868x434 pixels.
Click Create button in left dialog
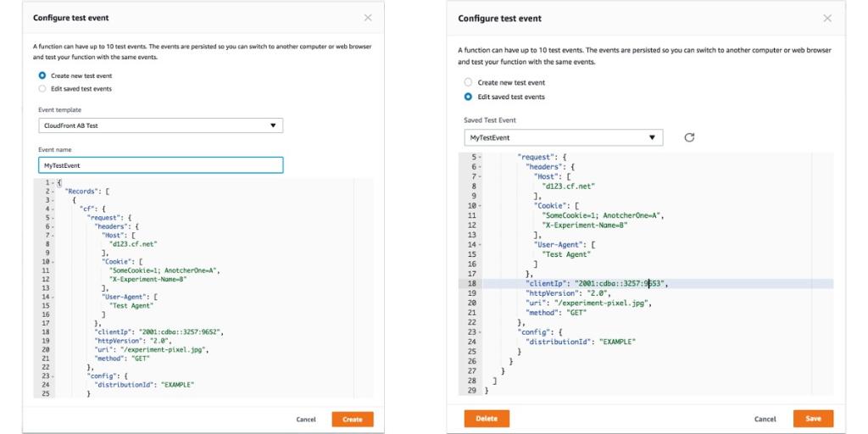[353, 420]
